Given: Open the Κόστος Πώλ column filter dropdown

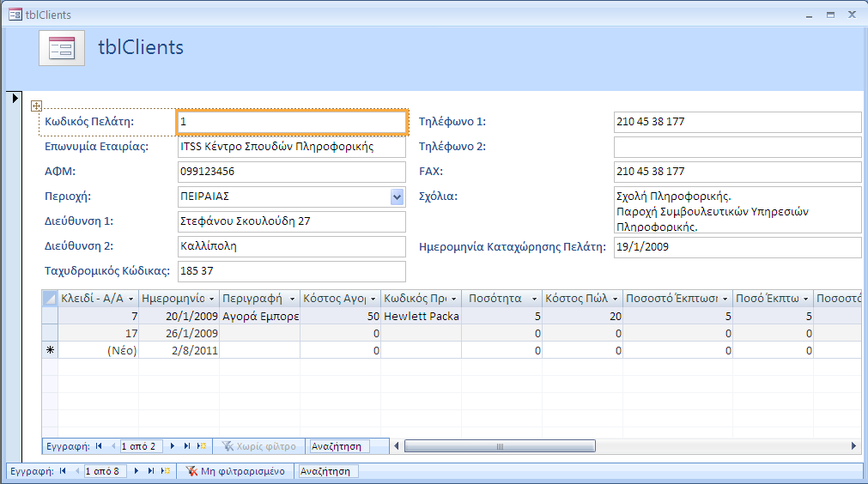Looking at the screenshot, I should click(615, 299).
